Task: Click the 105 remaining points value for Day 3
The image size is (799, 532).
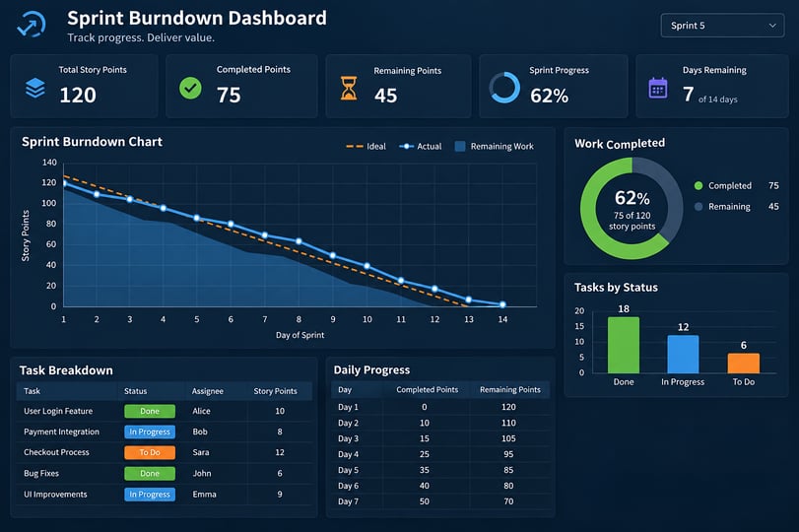Action: click(x=508, y=438)
